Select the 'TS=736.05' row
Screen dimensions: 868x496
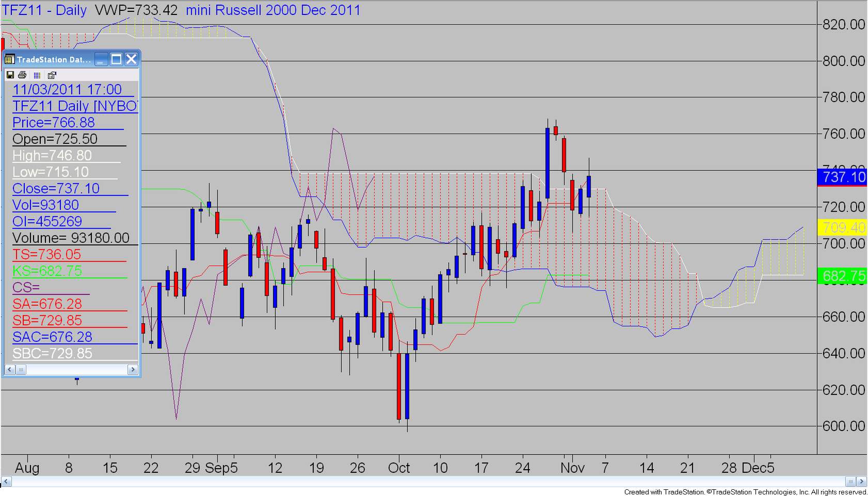tap(69, 254)
